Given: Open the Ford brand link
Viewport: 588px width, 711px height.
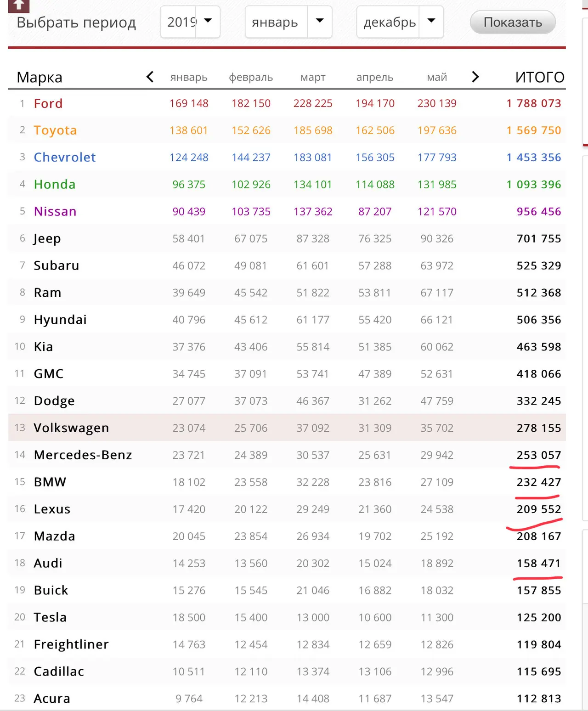Looking at the screenshot, I should (48, 103).
